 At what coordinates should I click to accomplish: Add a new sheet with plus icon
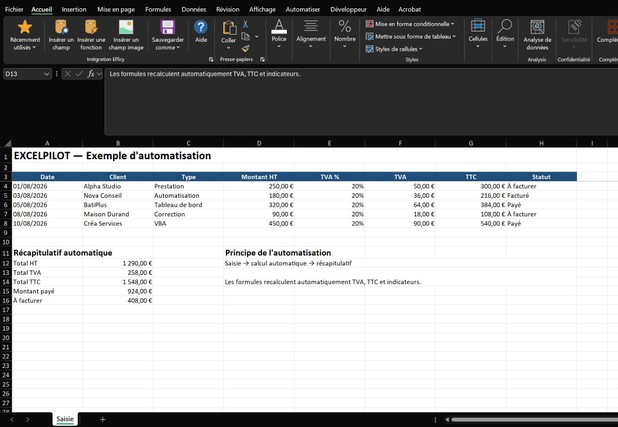(102, 420)
